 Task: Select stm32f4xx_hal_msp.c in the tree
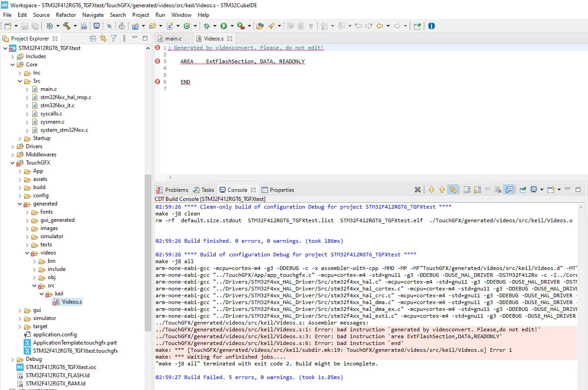pos(65,97)
